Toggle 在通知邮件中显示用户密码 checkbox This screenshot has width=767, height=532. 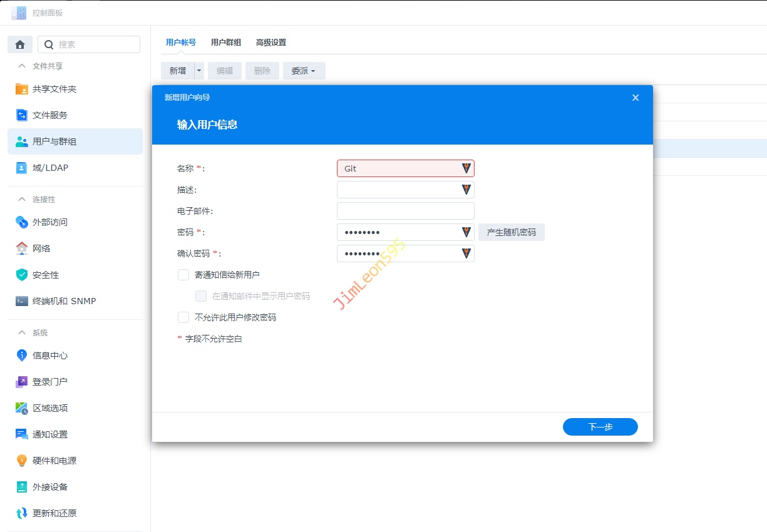[x=201, y=296]
